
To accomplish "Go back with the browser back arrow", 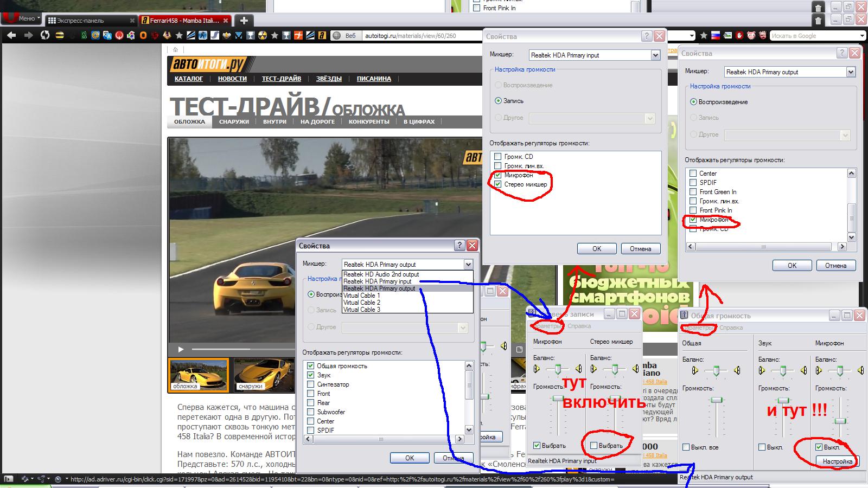I will click(11, 35).
